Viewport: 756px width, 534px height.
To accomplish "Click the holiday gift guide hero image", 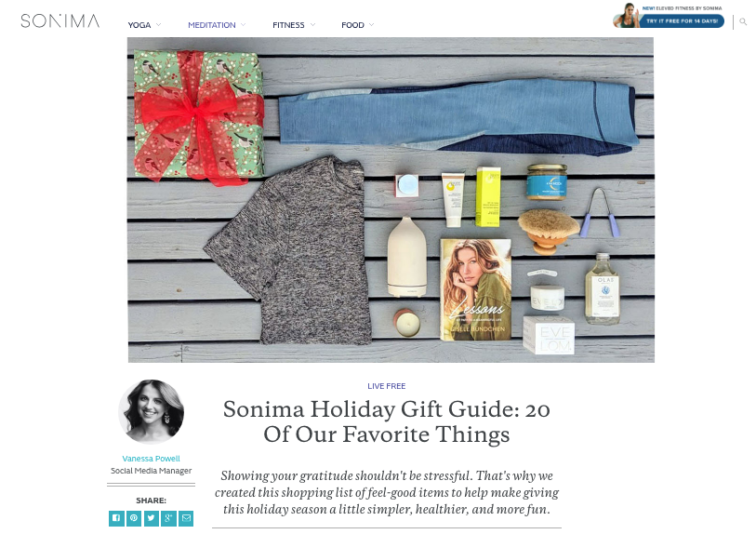I will tap(391, 200).
